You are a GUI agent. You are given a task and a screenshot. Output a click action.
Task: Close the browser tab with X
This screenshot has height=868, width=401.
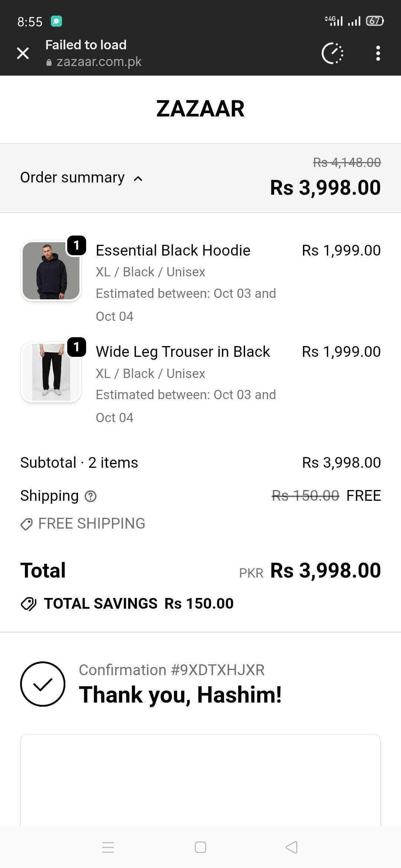click(x=23, y=53)
